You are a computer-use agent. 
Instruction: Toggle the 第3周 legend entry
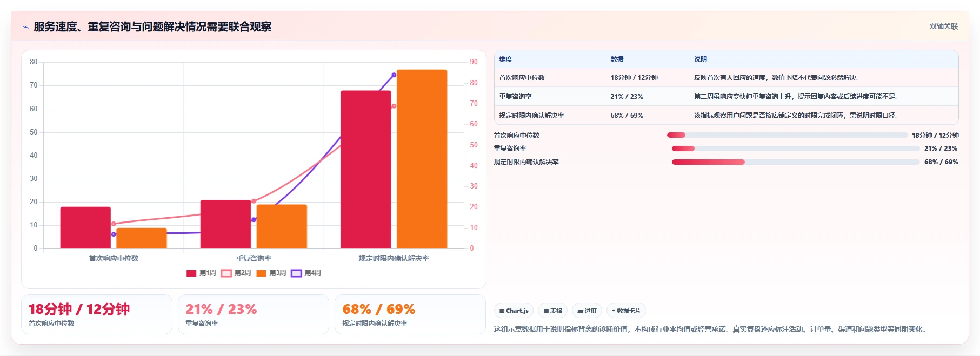coord(271,273)
